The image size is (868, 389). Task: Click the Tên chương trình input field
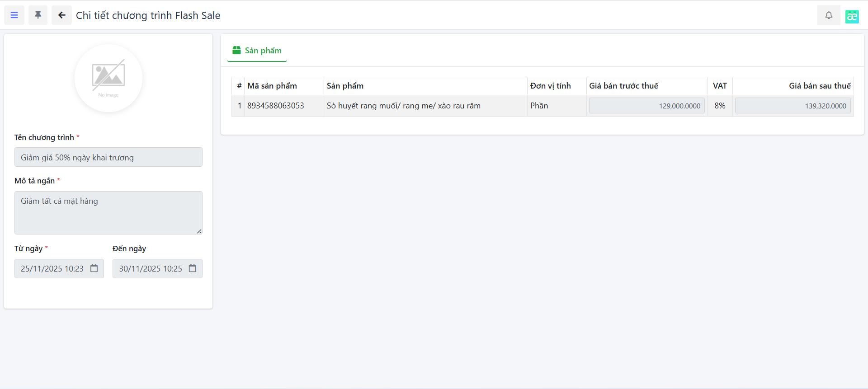108,157
